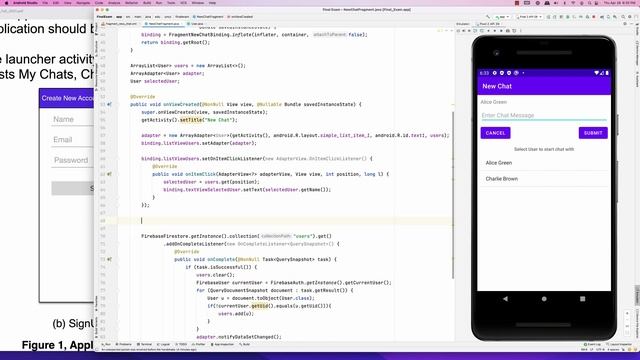The width and height of the screenshot is (640, 360).
Task: Click override gutter icon beside onComplete
Action: tap(109, 259)
